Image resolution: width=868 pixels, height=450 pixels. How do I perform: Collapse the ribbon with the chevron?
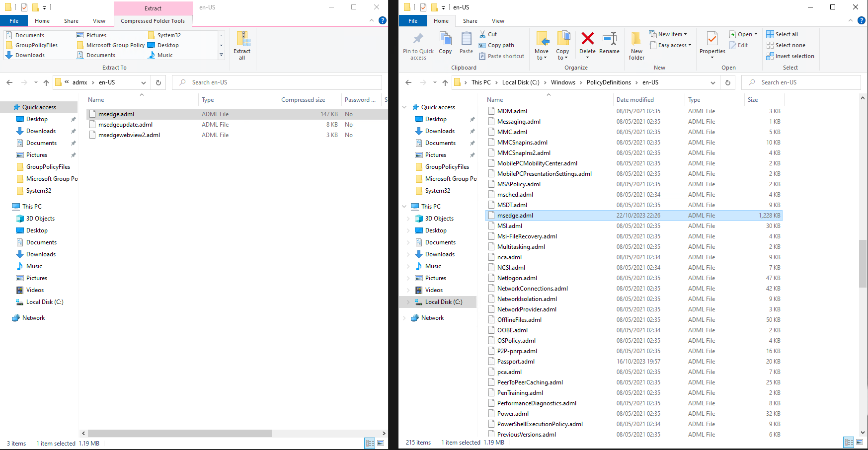coord(850,20)
